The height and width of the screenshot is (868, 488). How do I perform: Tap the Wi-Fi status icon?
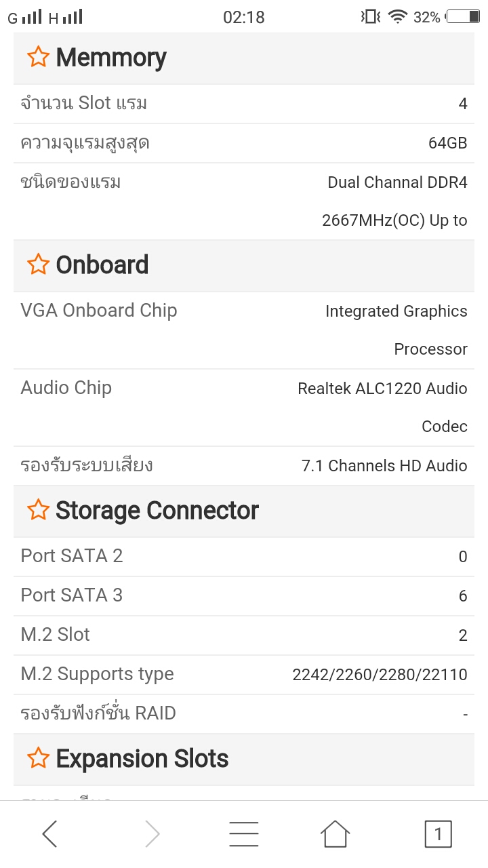coord(397,17)
